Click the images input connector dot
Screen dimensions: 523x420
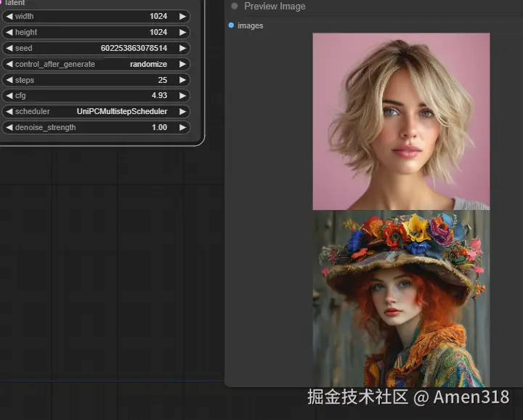coord(231,25)
